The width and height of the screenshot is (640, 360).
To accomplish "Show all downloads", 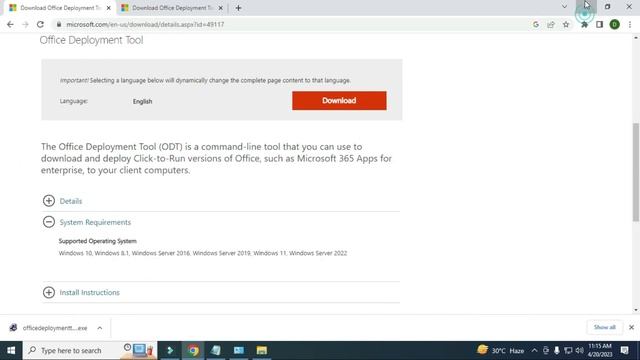I will click(604, 327).
